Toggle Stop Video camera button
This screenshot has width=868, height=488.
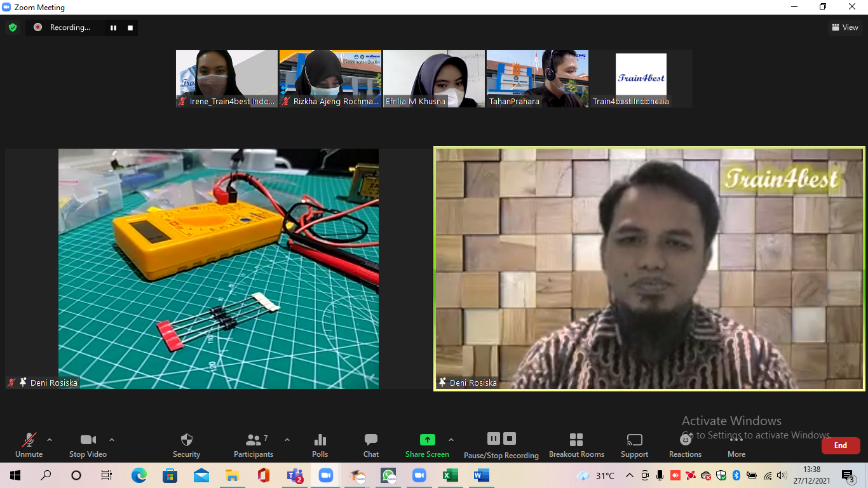point(88,440)
